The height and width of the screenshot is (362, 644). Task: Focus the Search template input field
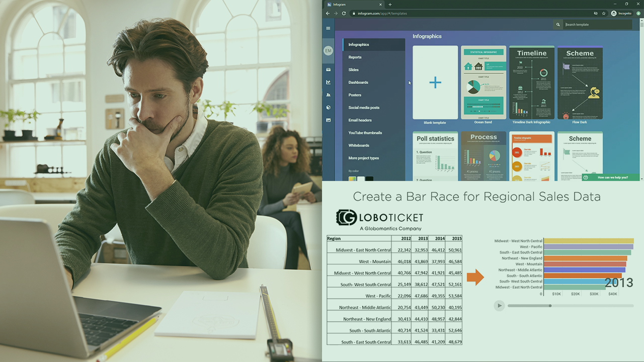(x=598, y=25)
